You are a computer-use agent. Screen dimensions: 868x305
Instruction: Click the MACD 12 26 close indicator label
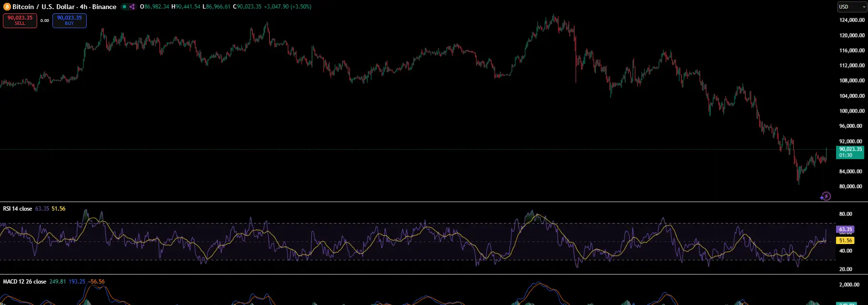(x=25, y=282)
